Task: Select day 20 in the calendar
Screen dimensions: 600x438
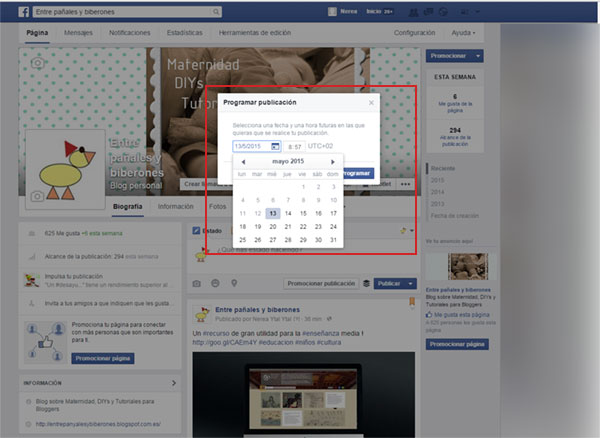Action: 273,227
